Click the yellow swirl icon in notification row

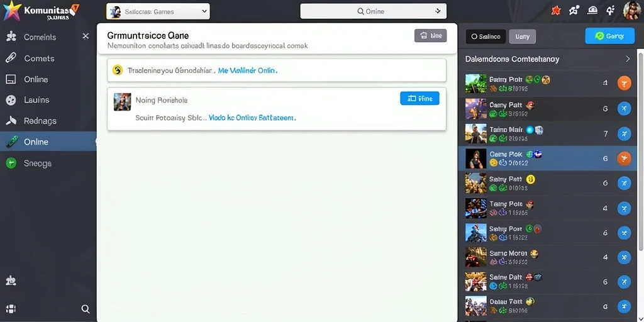(x=118, y=70)
